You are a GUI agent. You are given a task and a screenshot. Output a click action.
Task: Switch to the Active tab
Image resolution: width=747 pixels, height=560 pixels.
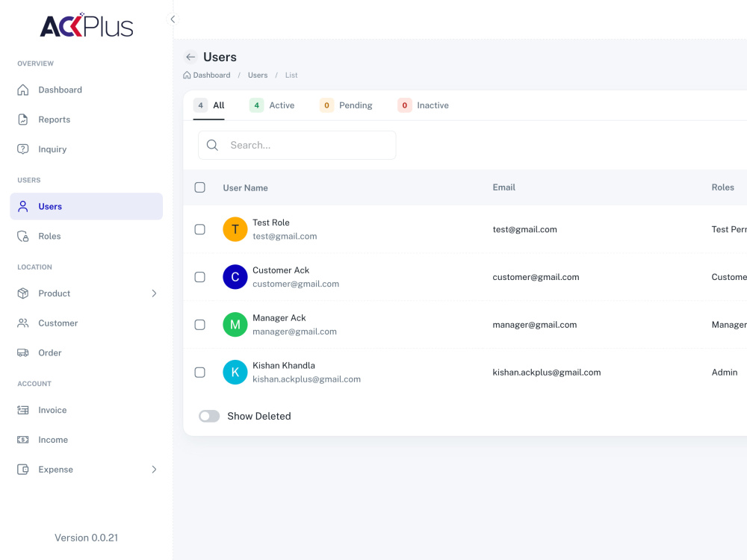[x=272, y=105]
